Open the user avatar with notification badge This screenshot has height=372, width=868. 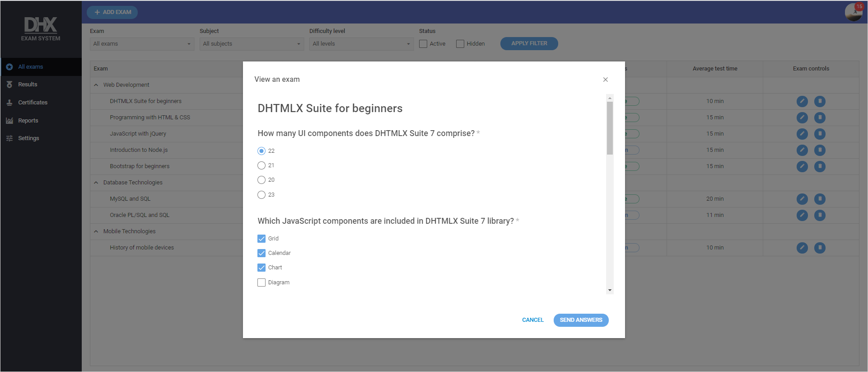click(x=854, y=12)
